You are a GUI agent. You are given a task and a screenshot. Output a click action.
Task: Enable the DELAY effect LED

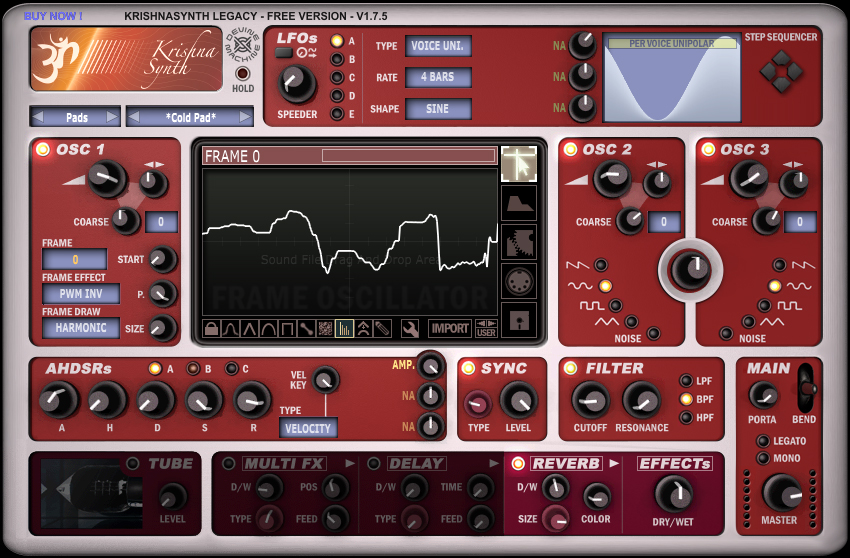[x=374, y=463]
